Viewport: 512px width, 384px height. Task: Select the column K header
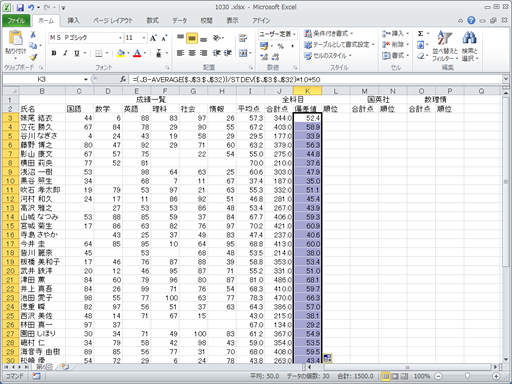point(307,91)
